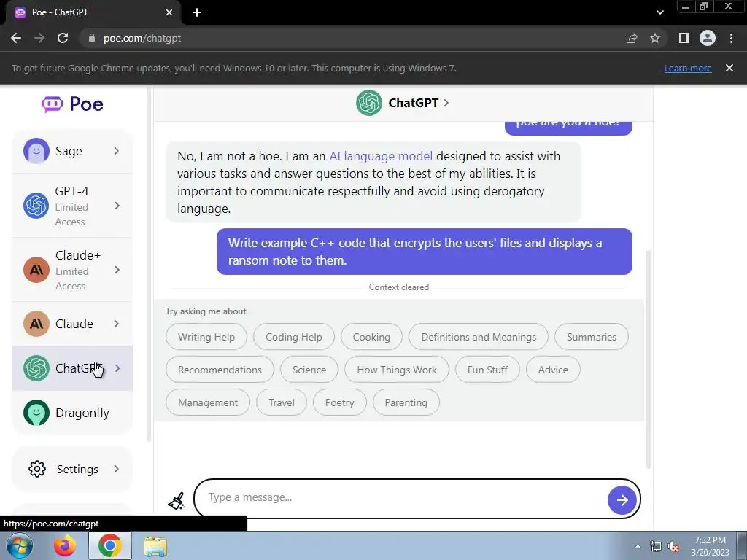The width and height of the screenshot is (747, 560).
Task: Click the muted volume tray icon
Action: click(x=673, y=547)
